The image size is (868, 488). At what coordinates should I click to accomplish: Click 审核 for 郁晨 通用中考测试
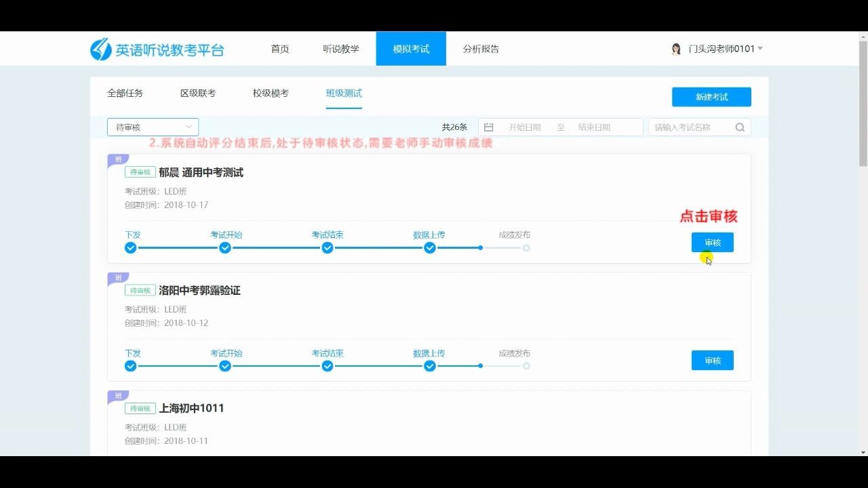pos(712,243)
